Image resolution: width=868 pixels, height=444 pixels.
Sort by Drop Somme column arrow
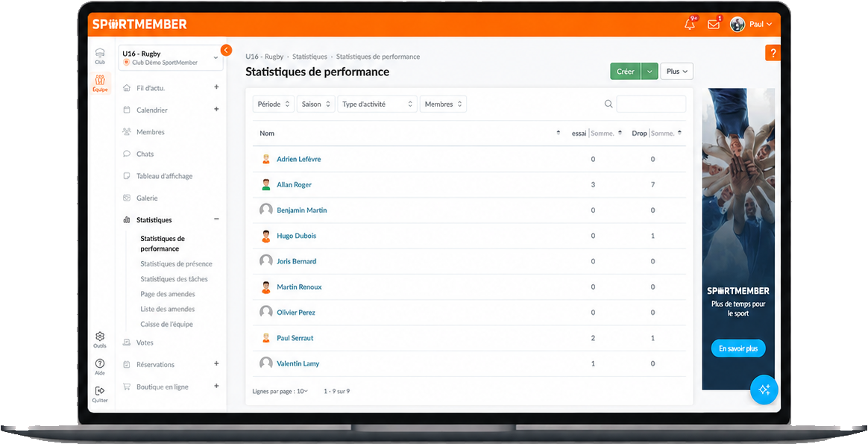pos(679,133)
